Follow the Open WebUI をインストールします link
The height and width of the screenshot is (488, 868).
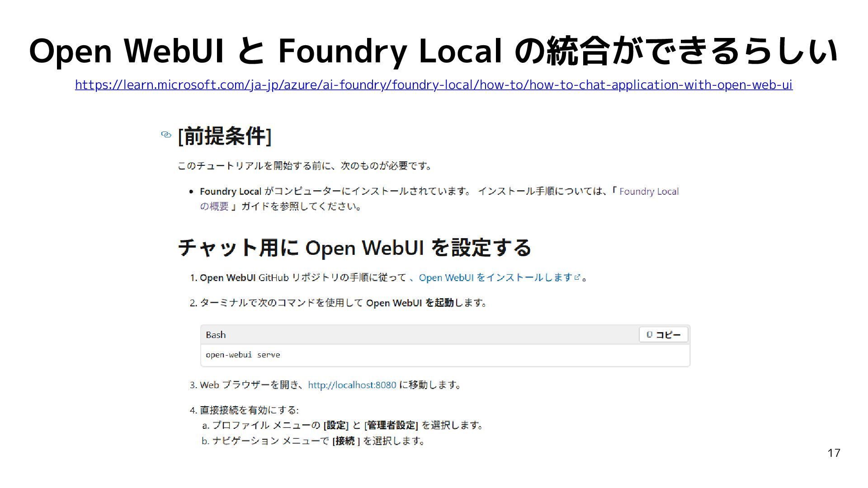[495, 277]
